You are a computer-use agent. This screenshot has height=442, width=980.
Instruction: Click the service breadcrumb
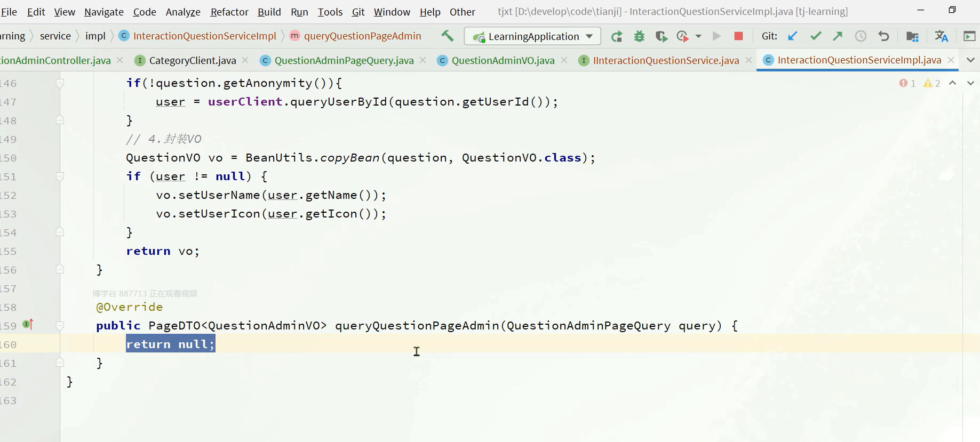coord(55,36)
